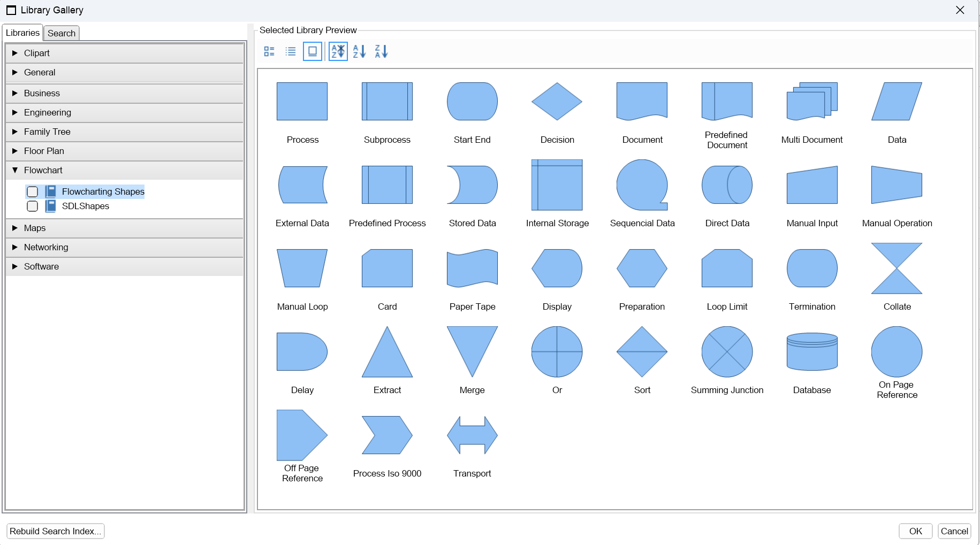
Task: Switch to the details view icon
Action: pos(269,51)
